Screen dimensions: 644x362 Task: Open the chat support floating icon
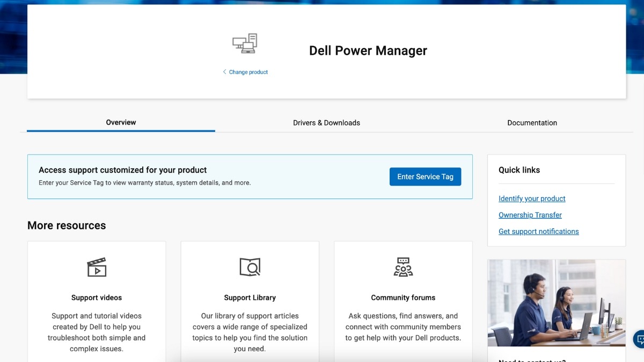point(639,339)
